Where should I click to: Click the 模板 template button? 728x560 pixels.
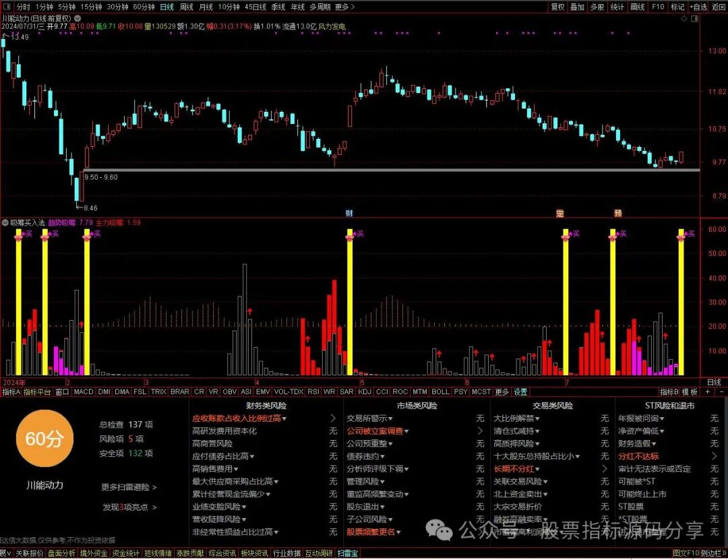690,392
